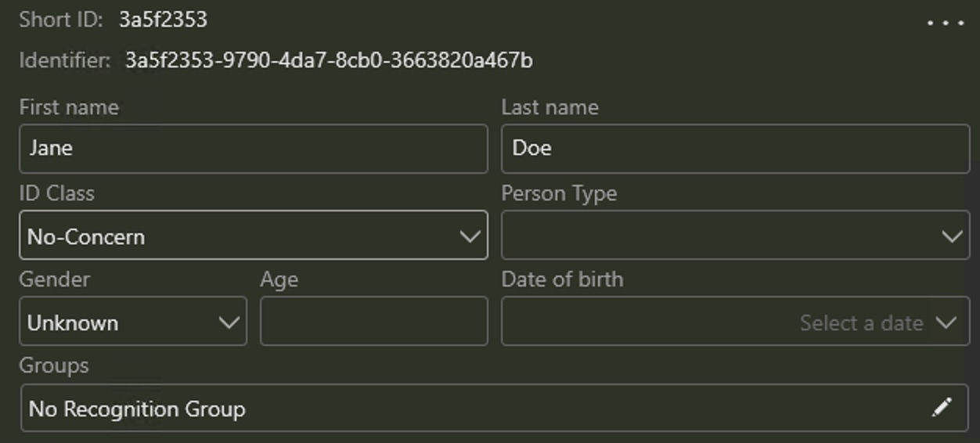Click the Last name field containing Doe
980x443 pixels.
tap(735, 149)
